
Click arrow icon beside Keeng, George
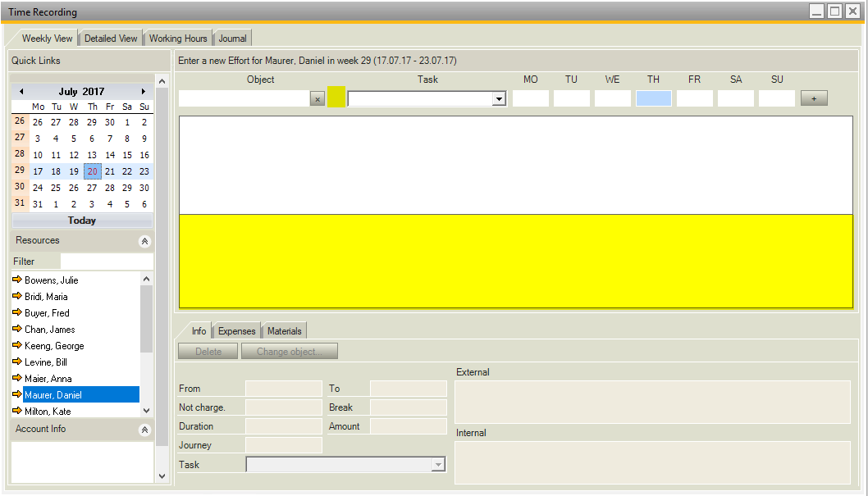tap(17, 346)
